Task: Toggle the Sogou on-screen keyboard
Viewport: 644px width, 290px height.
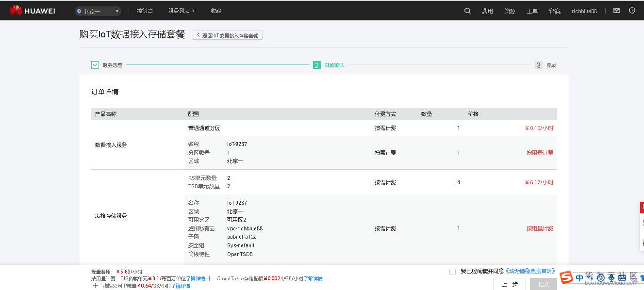Action: 622,277
